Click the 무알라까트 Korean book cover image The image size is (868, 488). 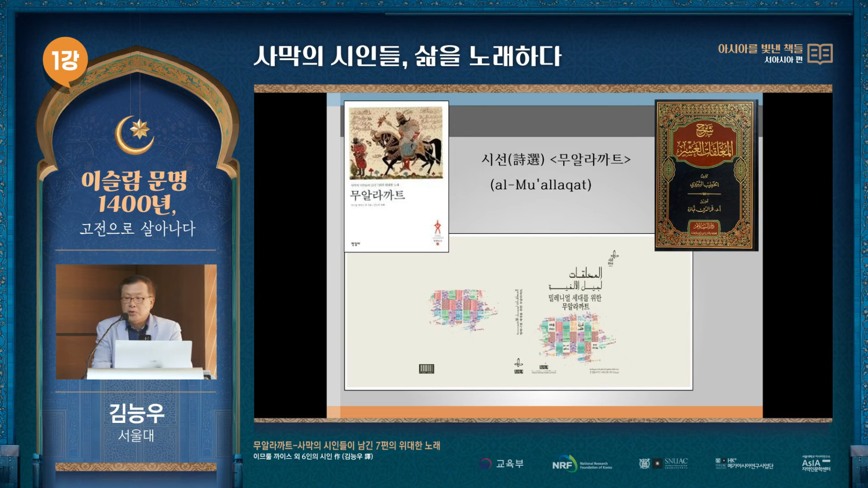(x=396, y=176)
